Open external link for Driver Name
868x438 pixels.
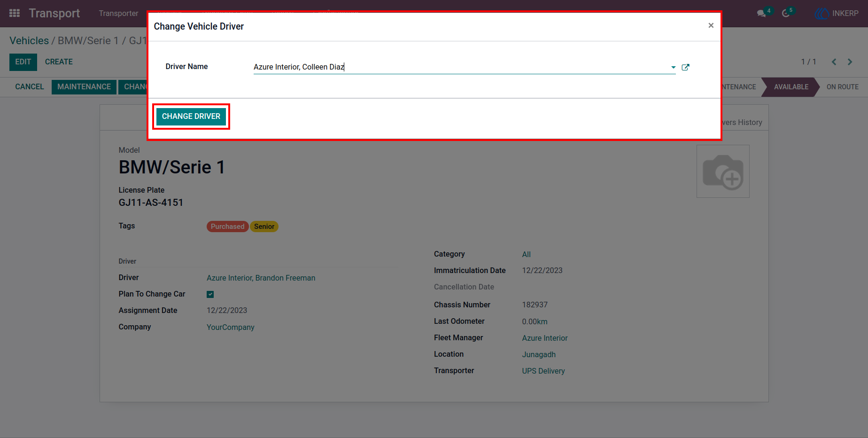pyautogui.click(x=685, y=67)
